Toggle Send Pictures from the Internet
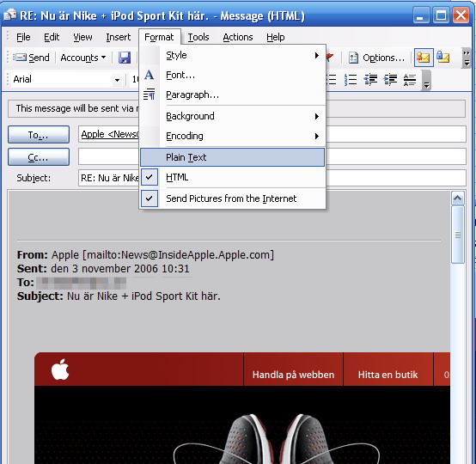 click(233, 198)
